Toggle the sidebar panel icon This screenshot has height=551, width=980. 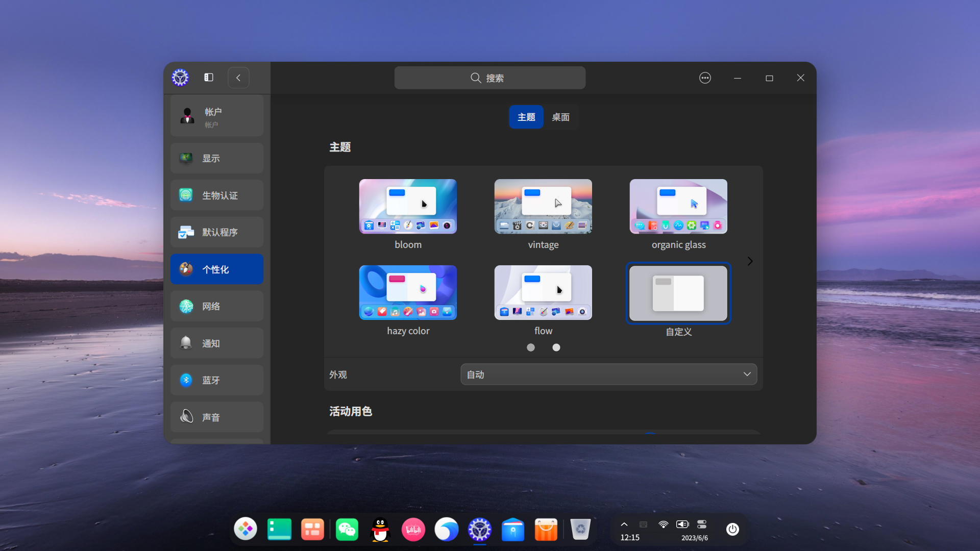[209, 78]
